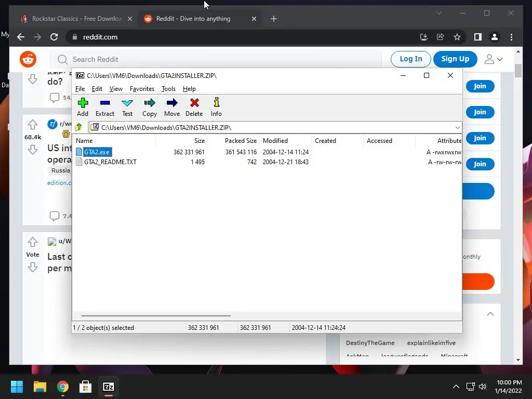
Task: Sort the file list by Name column
Action: (114, 140)
